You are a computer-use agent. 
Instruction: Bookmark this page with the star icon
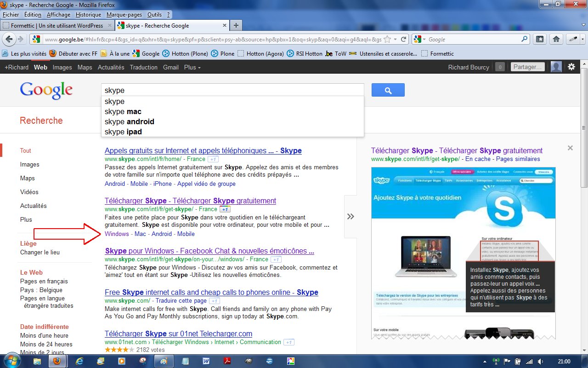387,40
